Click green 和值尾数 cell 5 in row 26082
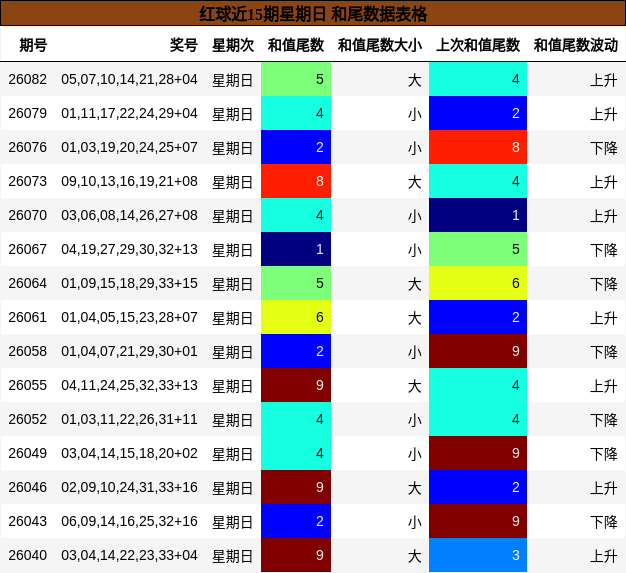This screenshot has width=626, height=573. 296,79
